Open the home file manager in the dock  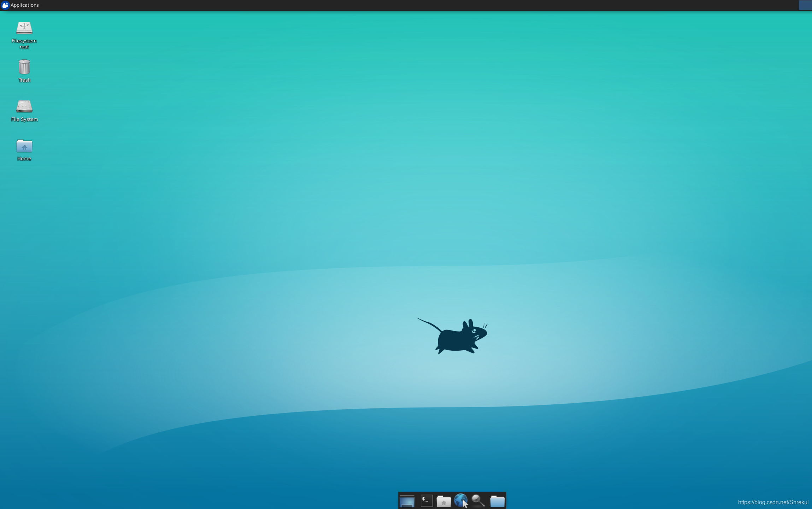pyautogui.click(x=443, y=501)
